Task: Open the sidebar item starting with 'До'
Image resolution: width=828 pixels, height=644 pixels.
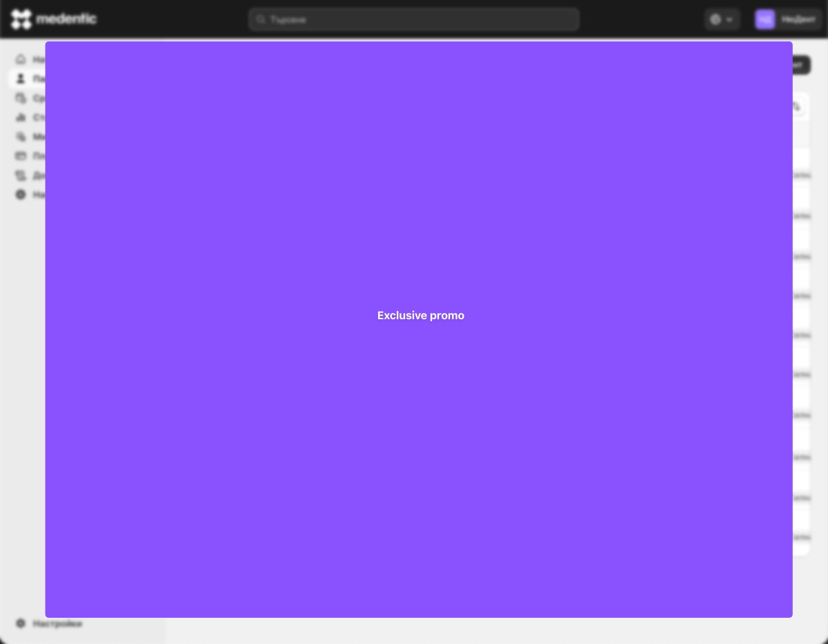Action: [x=39, y=175]
